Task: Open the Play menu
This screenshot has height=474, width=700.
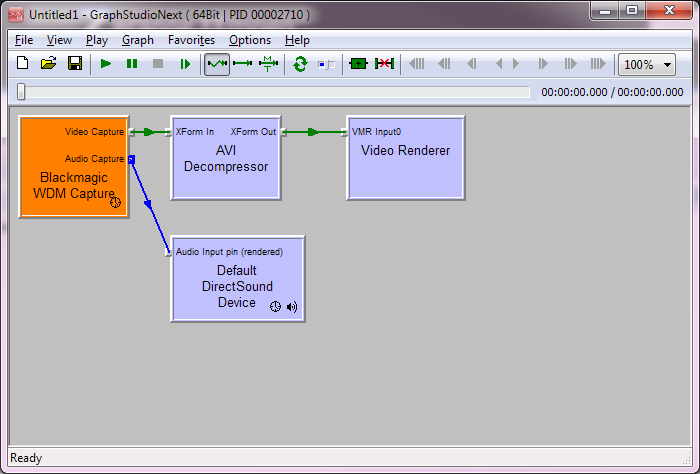Action: pyautogui.click(x=97, y=40)
